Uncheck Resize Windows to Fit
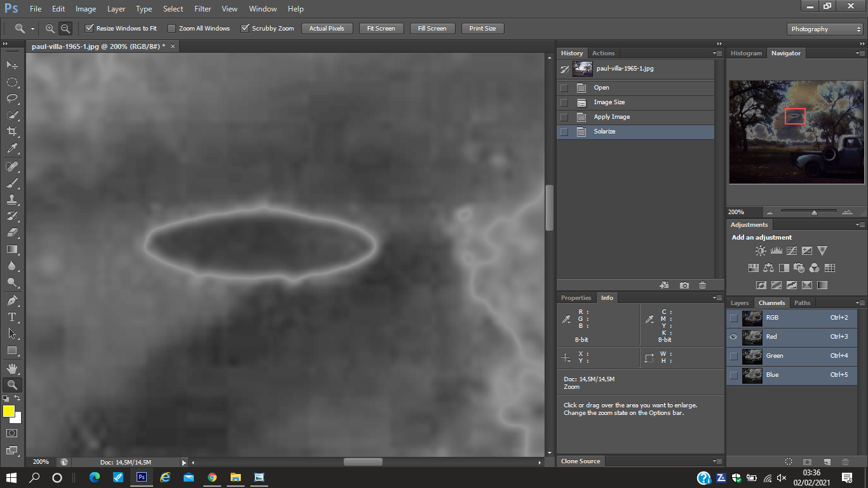 tap(90, 29)
